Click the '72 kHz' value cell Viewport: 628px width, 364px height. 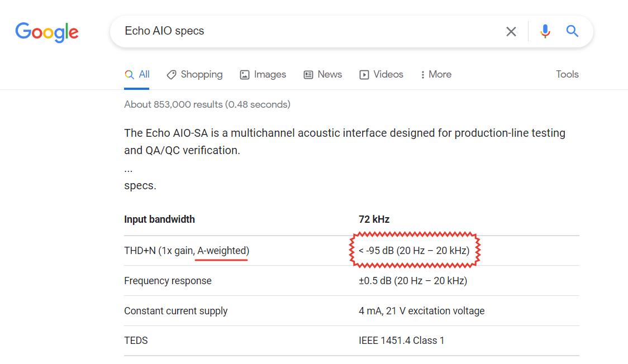click(374, 219)
